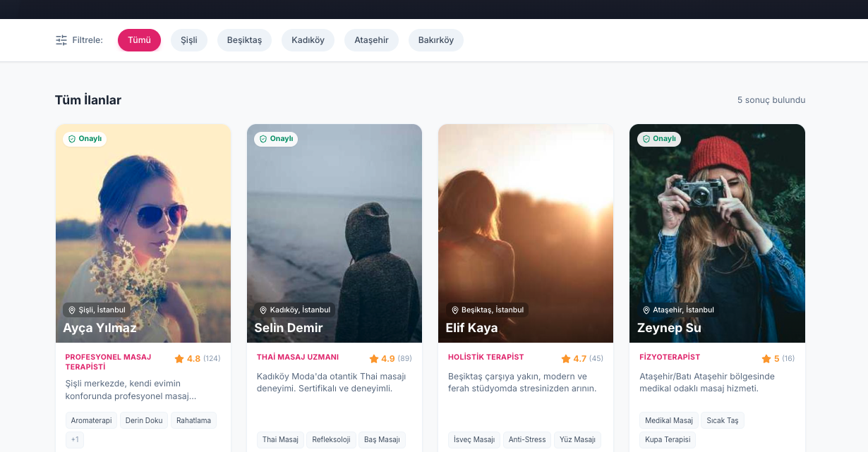Click the Medikal Masaj tag
868x452 pixels.
pyautogui.click(x=668, y=420)
